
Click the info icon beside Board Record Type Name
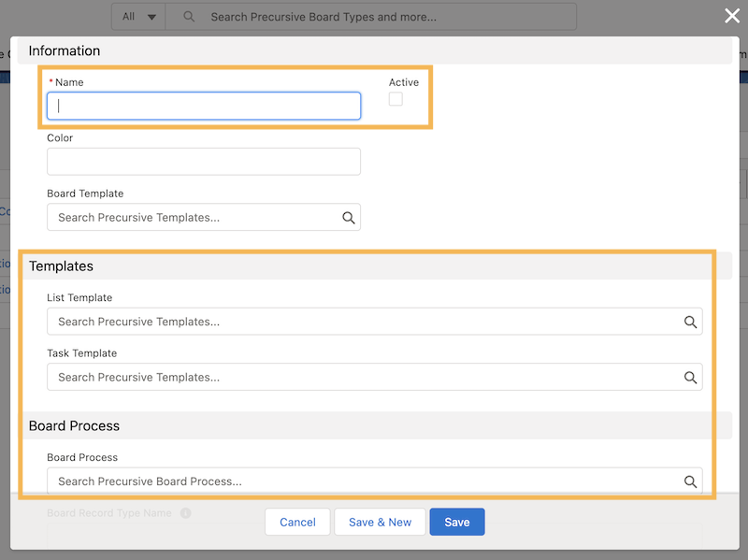pyautogui.click(x=185, y=513)
